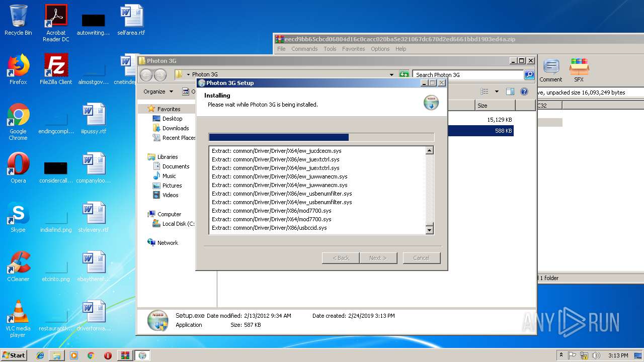Expand the address bar history dropdown

pos(391,75)
